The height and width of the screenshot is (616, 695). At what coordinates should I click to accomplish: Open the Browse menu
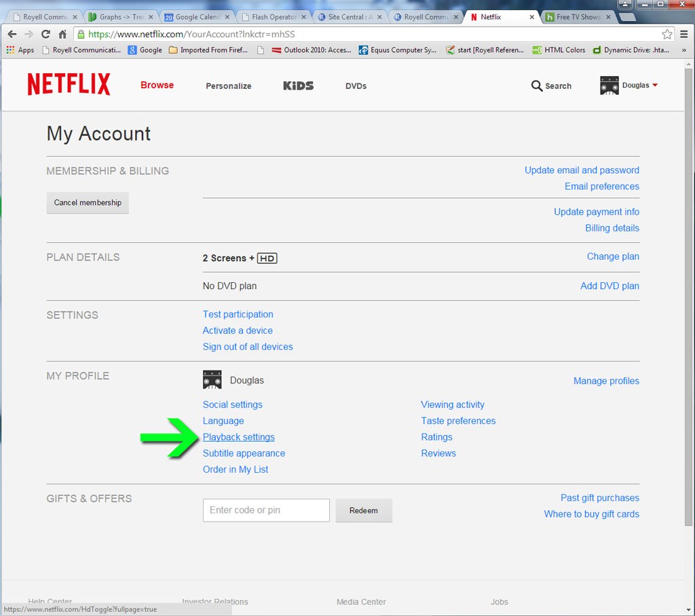point(157,85)
